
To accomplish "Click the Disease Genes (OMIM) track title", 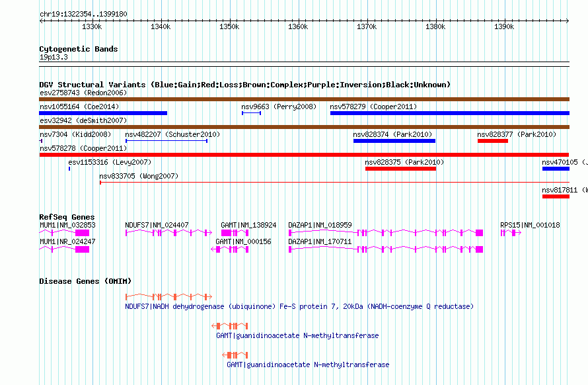I will point(85,281).
